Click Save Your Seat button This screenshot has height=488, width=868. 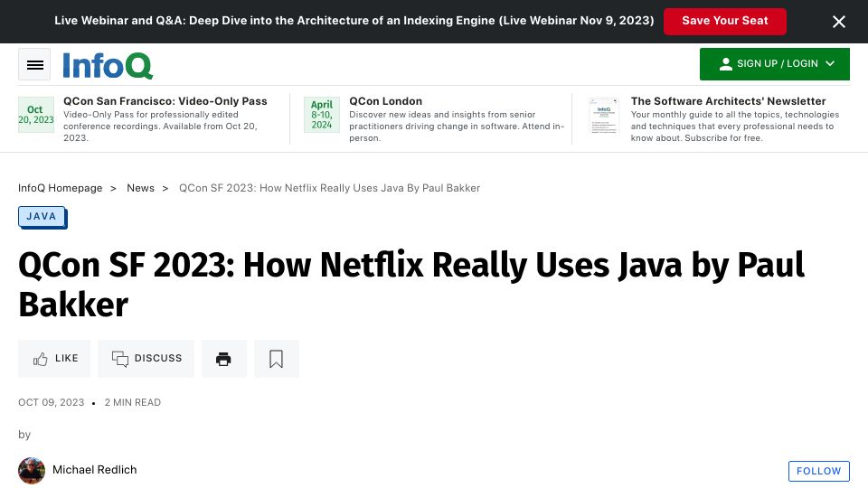724,21
